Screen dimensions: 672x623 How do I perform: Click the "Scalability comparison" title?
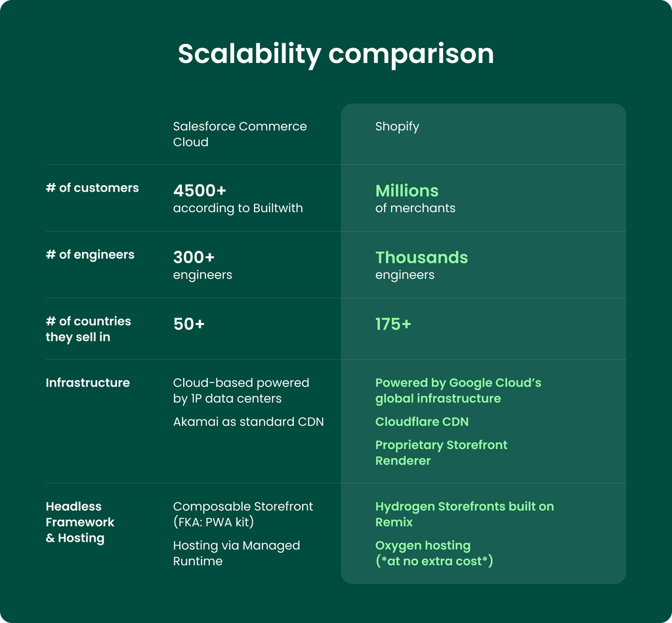tap(335, 54)
